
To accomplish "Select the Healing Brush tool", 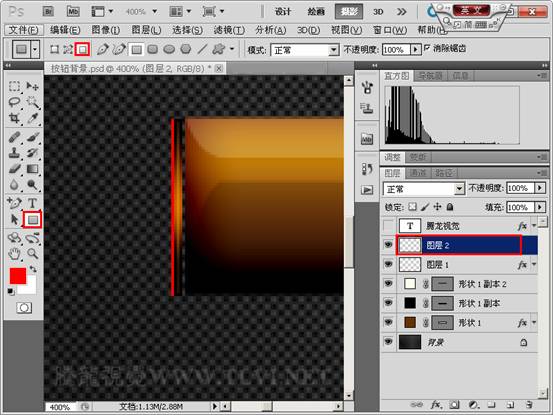I will tap(14, 137).
